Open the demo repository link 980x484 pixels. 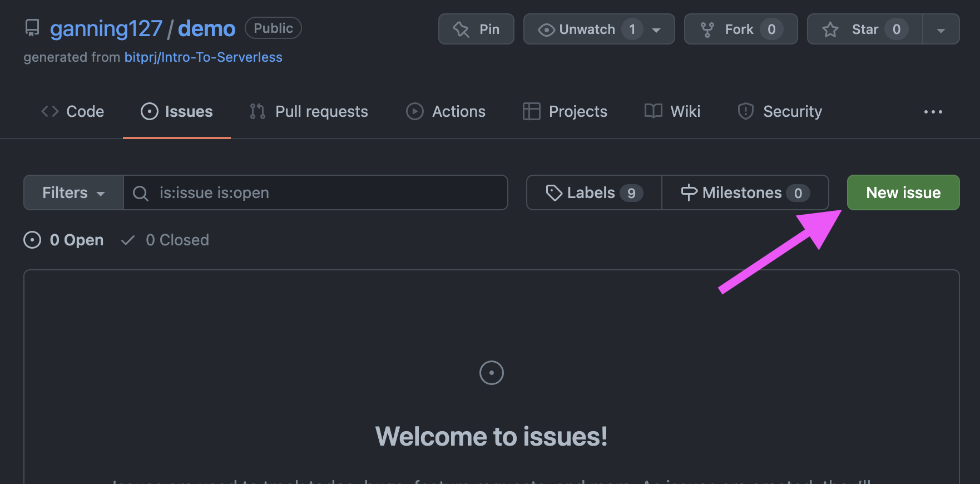pyautogui.click(x=206, y=28)
